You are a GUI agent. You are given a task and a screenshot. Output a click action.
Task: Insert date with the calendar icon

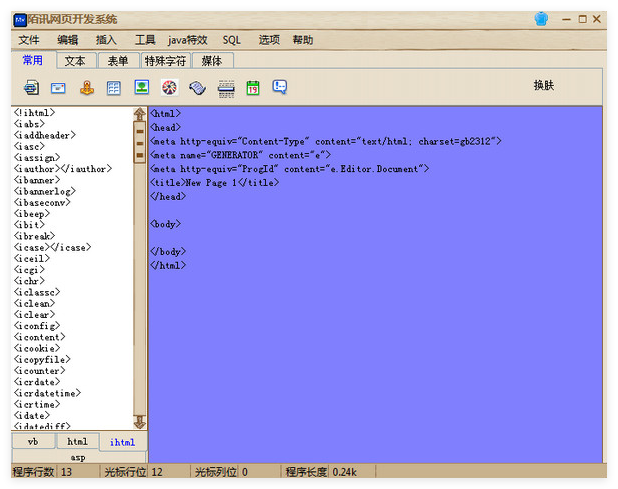click(x=253, y=87)
